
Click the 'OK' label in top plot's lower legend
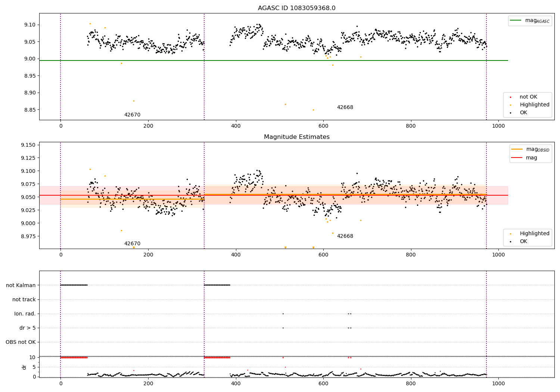[523, 113]
